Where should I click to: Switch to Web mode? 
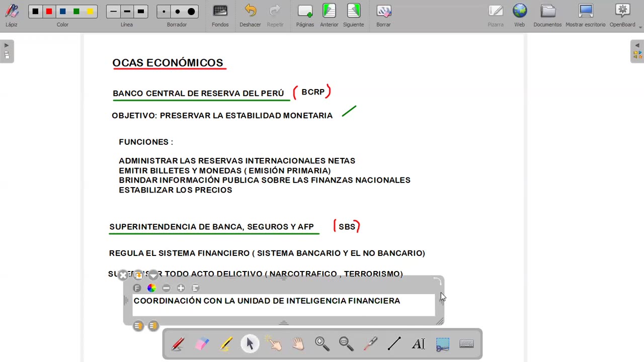click(x=520, y=15)
